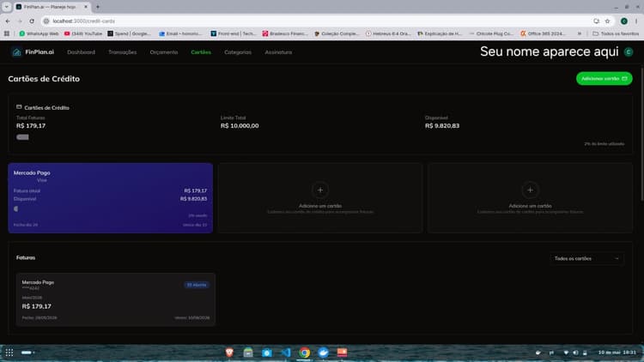Open the Mercado Pago Visa card
The height and width of the screenshot is (362, 644).
(x=111, y=198)
